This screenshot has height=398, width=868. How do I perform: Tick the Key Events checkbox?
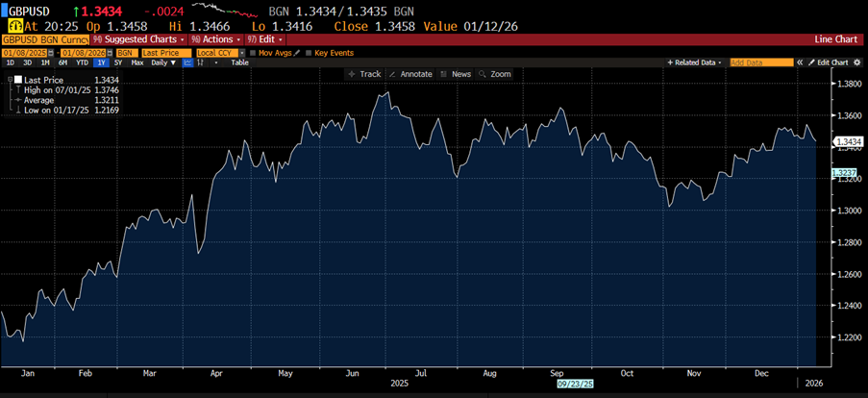pyautogui.click(x=309, y=52)
